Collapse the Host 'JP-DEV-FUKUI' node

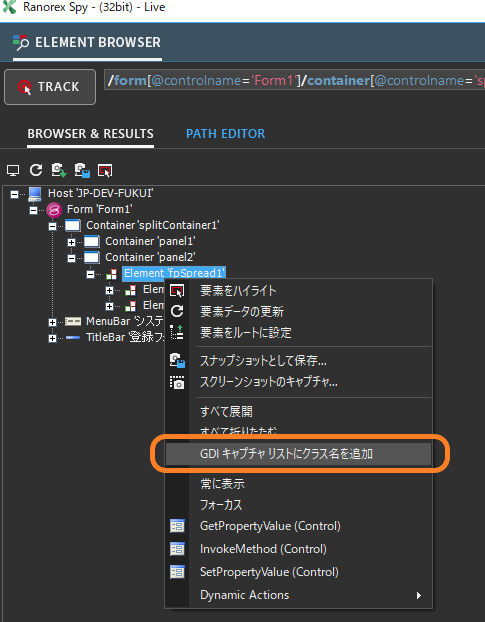tap(14, 194)
